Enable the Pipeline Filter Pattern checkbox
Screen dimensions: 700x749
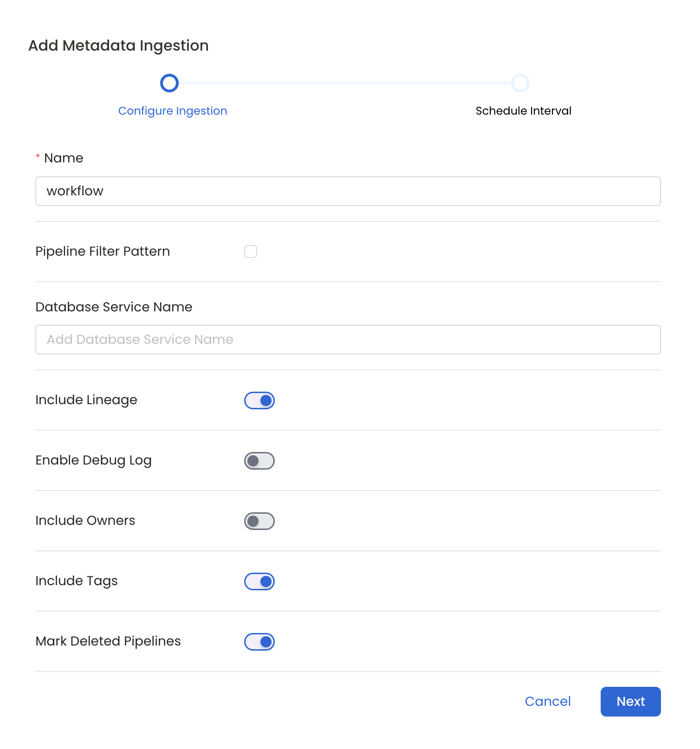(x=250, y=251)
